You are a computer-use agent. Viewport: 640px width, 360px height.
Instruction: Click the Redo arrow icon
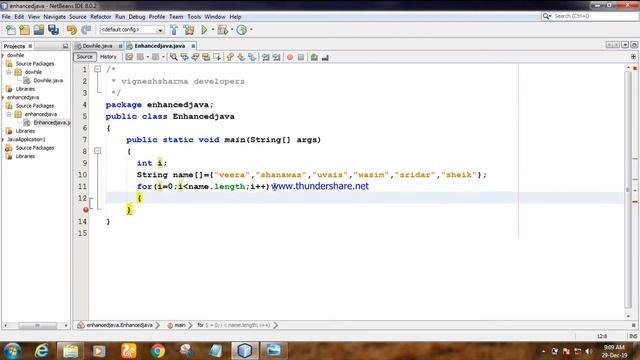86,30
